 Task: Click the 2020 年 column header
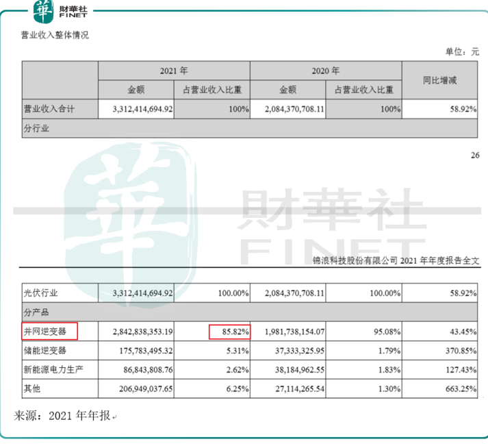[326, 71]
